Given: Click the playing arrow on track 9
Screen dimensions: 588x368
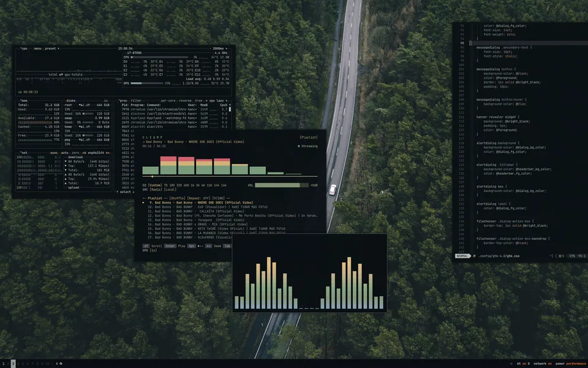Looking at the screenshot, I should point(143,203).
